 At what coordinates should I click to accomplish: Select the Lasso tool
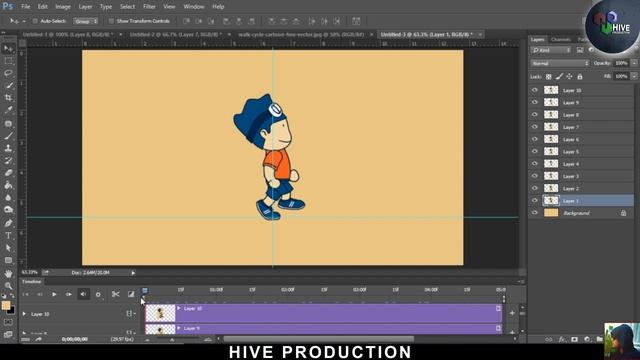[8, 73]
